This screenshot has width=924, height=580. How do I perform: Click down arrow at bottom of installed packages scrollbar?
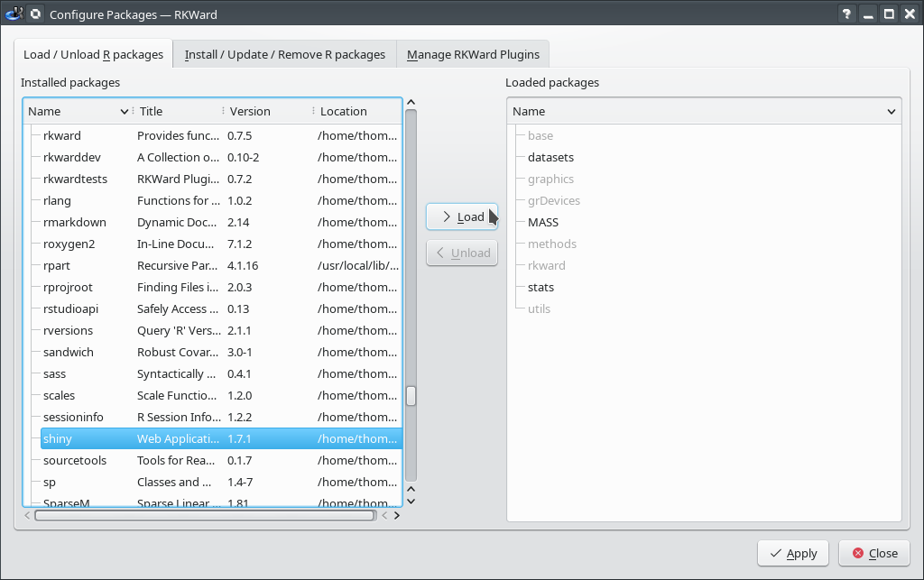tap(411, 502)
